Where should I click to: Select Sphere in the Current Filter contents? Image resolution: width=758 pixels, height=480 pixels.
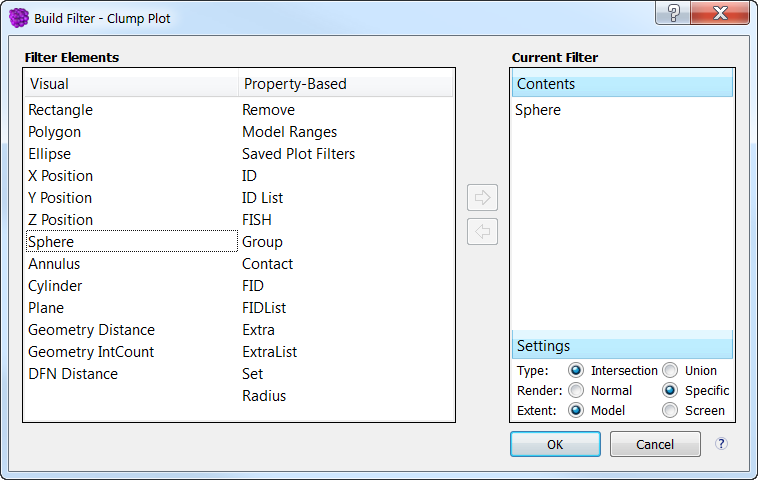pos(538,110)
